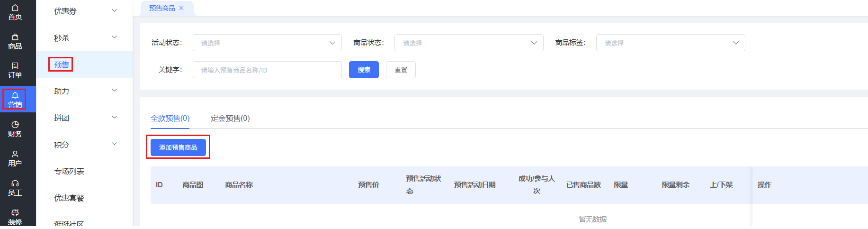
Task: Open the 订单 orders section
Action: tap(15, 71)
